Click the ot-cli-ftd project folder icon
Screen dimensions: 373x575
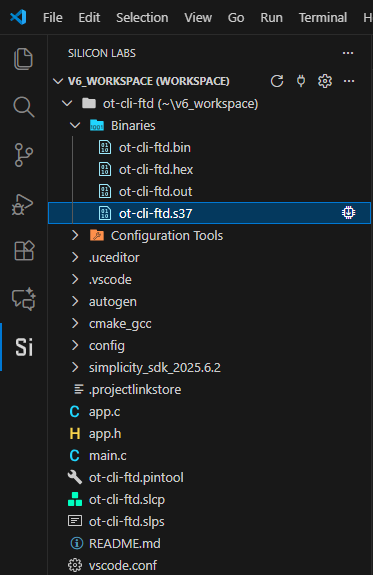(89, 103)
